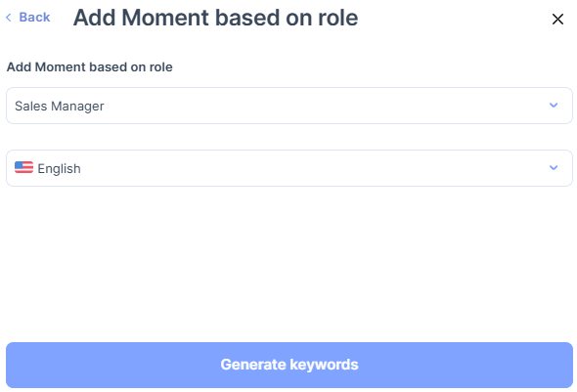Click the back chevron arrow icon
Image resolution: width=577 pixels, height=392 pixels.
(x=9, y=18)
